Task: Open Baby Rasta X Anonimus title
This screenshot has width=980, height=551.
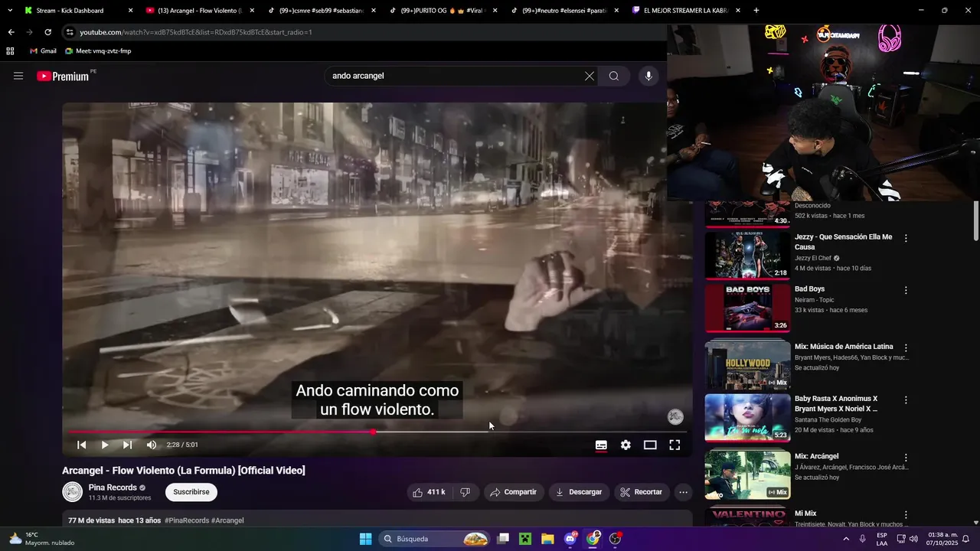Action: click(x=836, y=403)
